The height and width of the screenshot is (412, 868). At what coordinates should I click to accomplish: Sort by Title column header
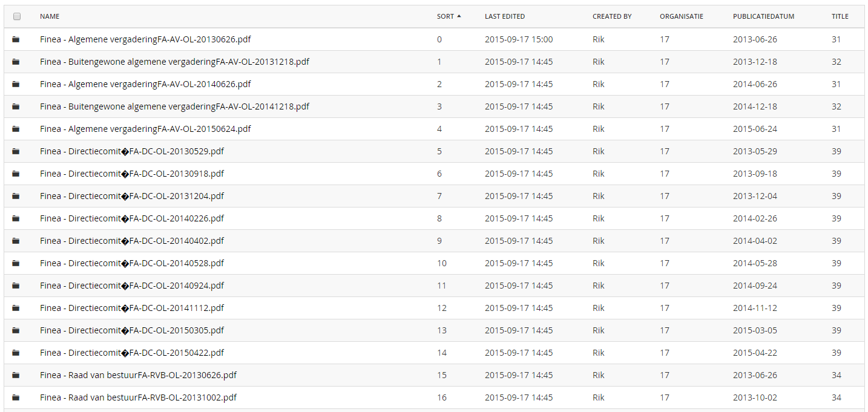pos(840,16)
